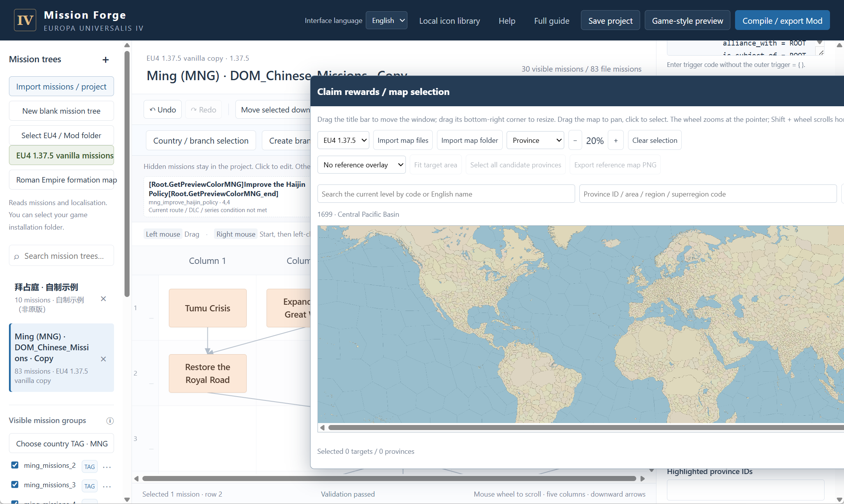Toggle the ming_missions_2 checkbox
This screenshot has width=844, height=504.
15,465
